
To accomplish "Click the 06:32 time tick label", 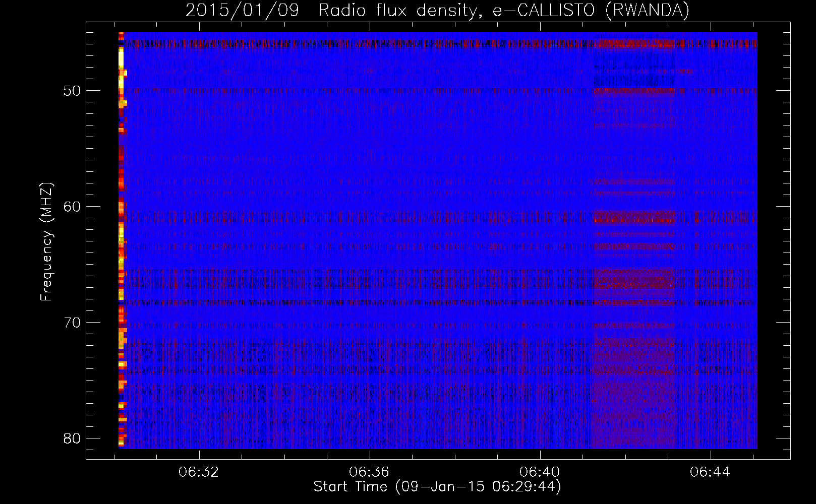I will pyautogui.click(x=199, y=472).
